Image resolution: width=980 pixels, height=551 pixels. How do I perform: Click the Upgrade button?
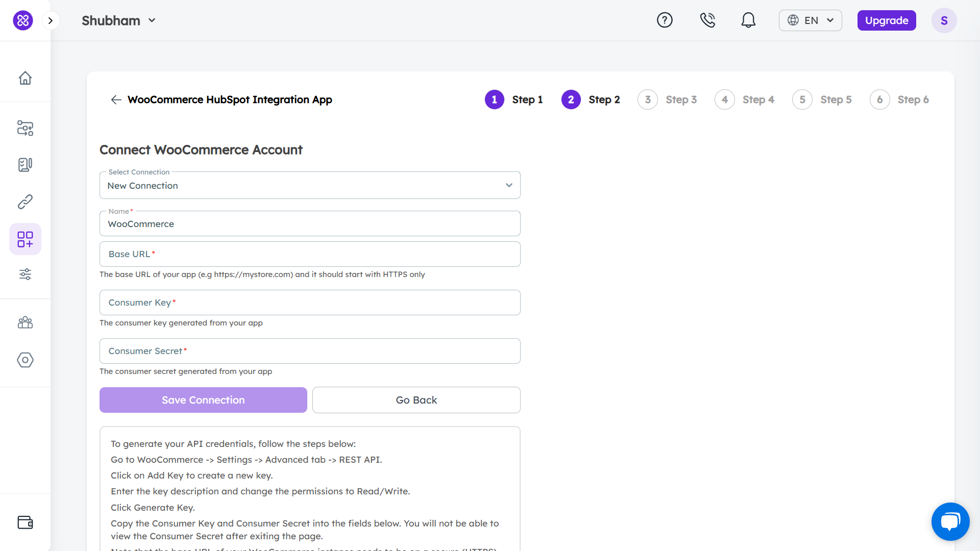[x=887, y=20]
